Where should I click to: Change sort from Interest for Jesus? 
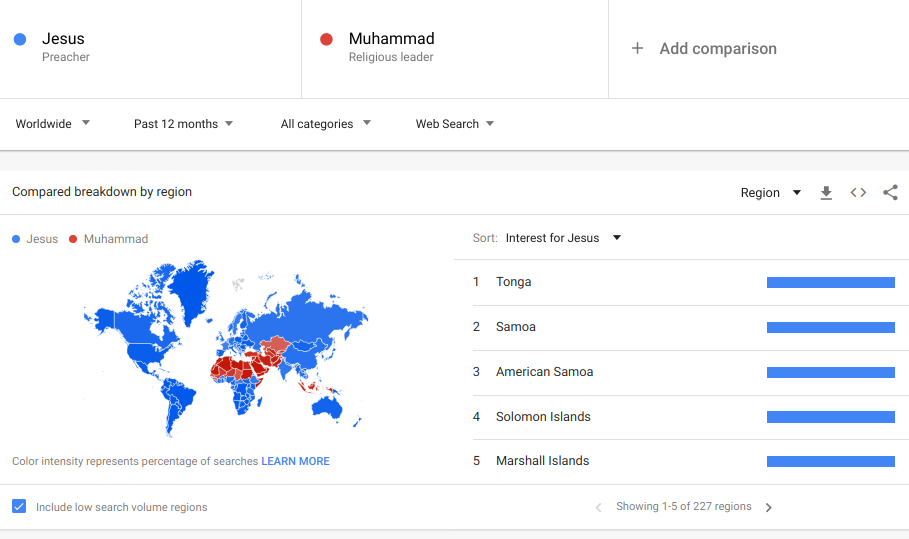[x=563, y=238]
